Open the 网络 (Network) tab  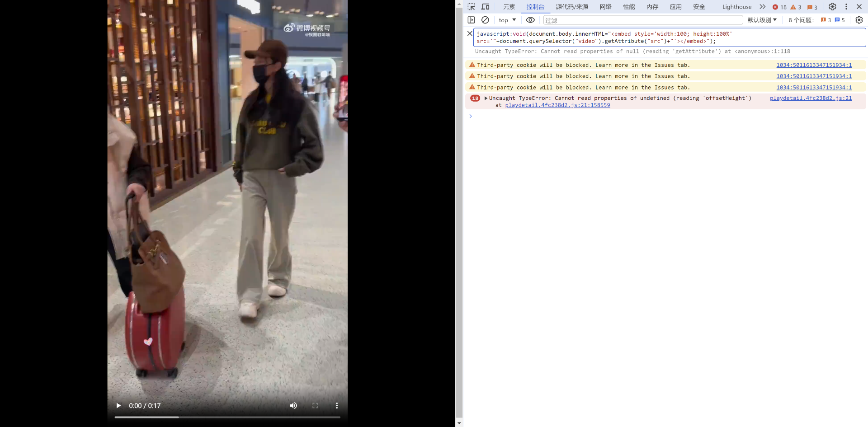pyautogui.click(x=606, y=7)
